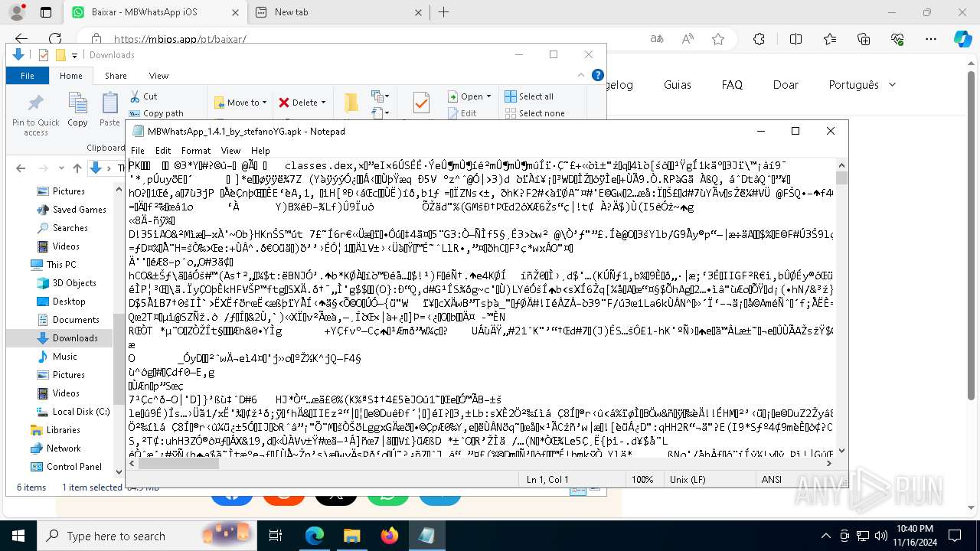Open a new Edge tab with plus
The width and height of the screenshot is (980, 551).
click(443, 12)
